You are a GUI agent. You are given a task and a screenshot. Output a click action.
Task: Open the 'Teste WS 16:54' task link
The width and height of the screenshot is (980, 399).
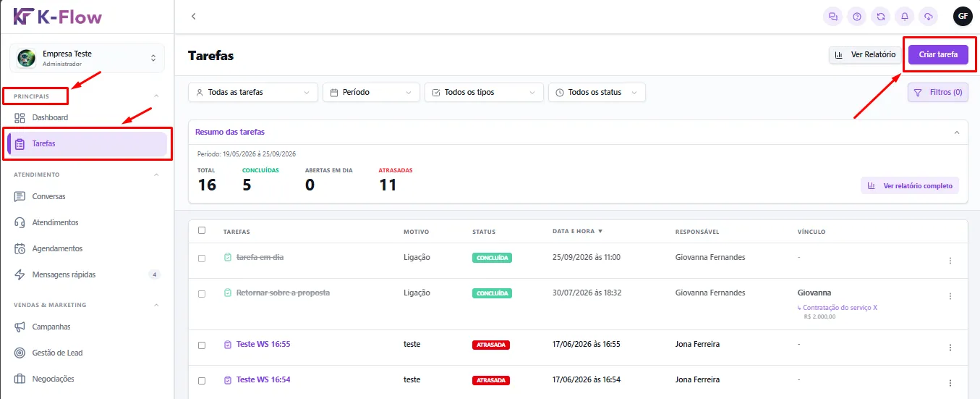pyautogui.click(x=263, y=379)
